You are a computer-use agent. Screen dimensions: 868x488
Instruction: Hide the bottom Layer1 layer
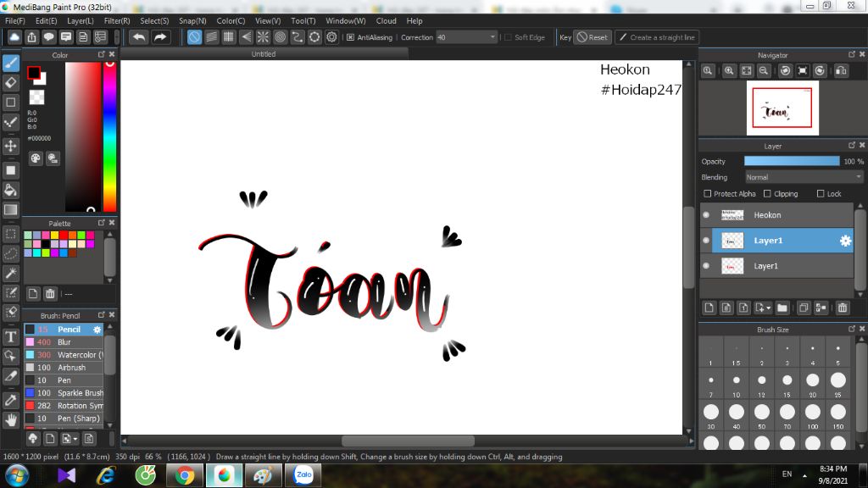point(706,265)
